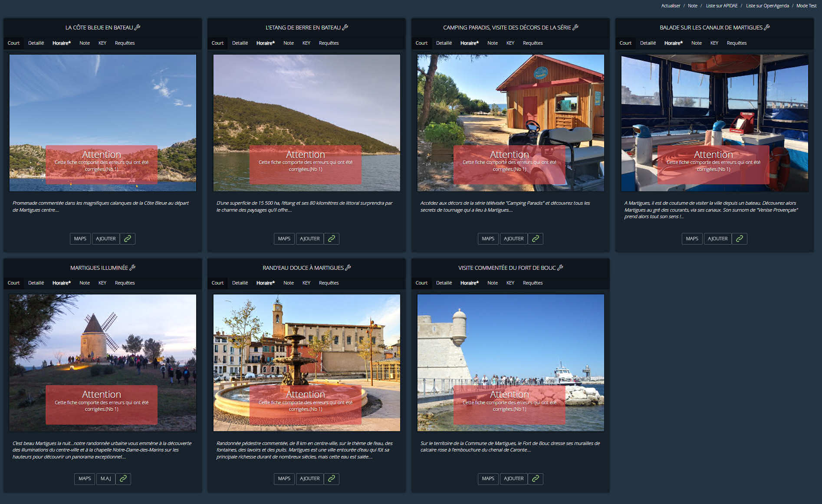822x504 pixels.
Task: Open the Actualiser link at the top right
Action: (x=670, y=6)
